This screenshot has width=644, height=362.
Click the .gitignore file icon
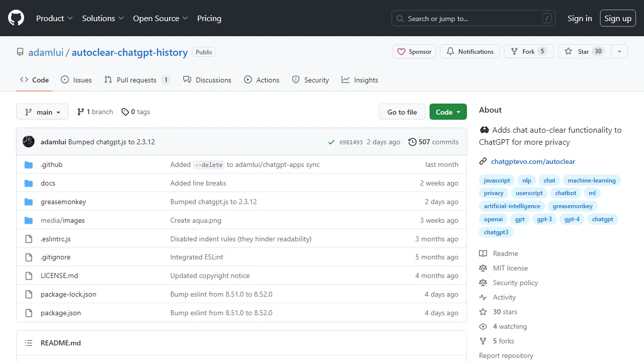[29, 257]
